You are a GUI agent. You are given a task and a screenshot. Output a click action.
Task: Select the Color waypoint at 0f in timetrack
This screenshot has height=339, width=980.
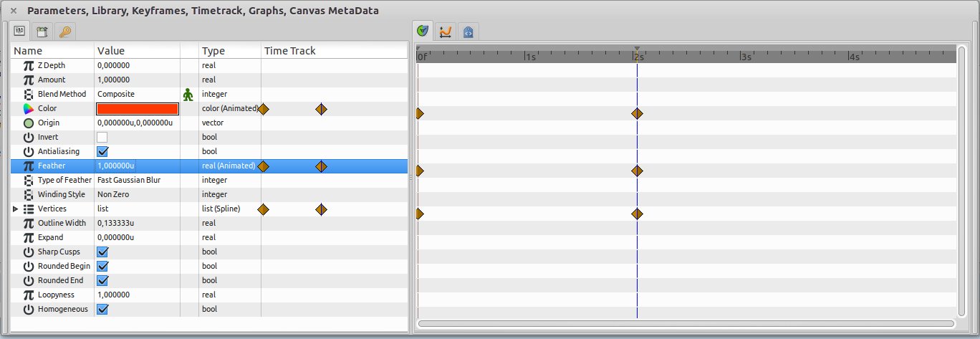[420, 113]
